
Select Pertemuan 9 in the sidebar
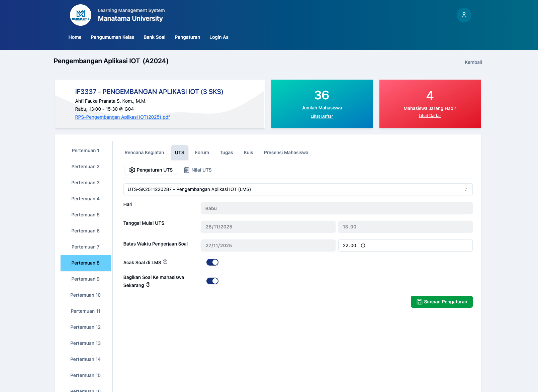click(x=85, y=279)
